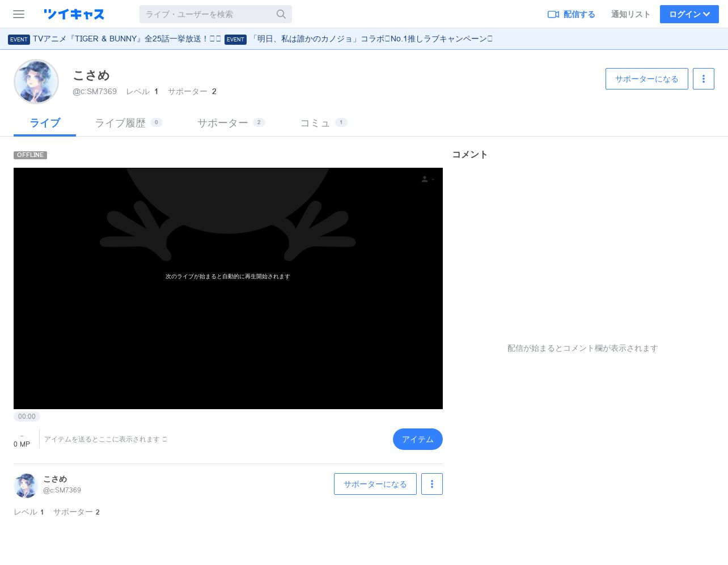Viewport: 728px width, 565px height.
Task: Open the 通知リスト notifications list
Action: [x=630, y=14]
